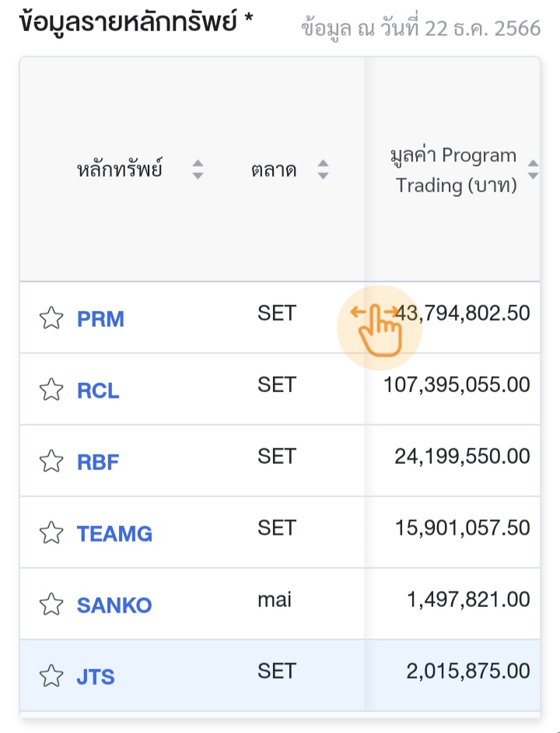Mark RBF as favorite star
Viewport: 560px width, 733px height.
51,461
